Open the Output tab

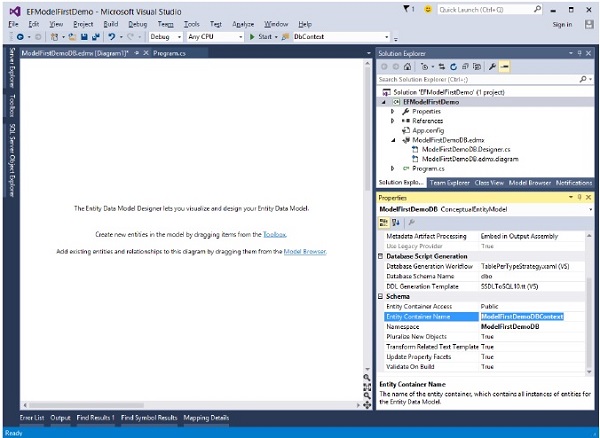[x=60, y=418]
